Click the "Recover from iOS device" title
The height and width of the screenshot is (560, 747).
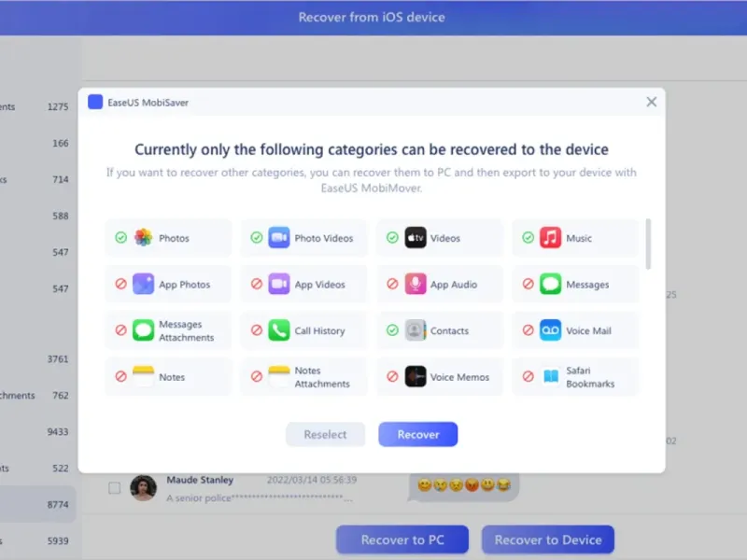tap(372, 17)
